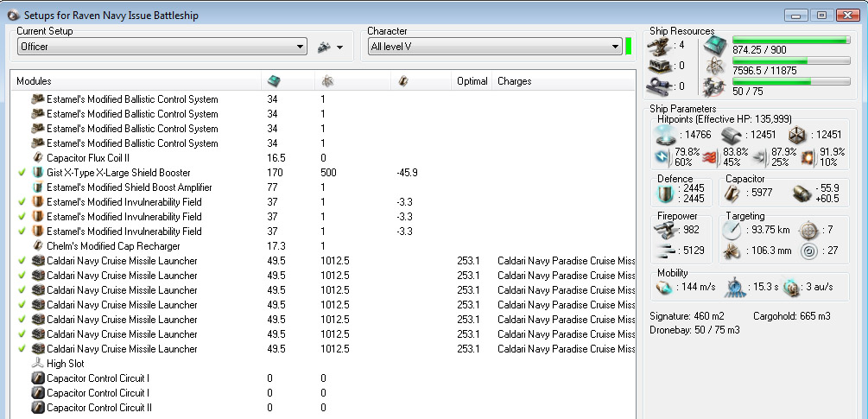Click the empty High Slot icon
Viewport: 868px width, 419px height.
(x=38, y=364)
